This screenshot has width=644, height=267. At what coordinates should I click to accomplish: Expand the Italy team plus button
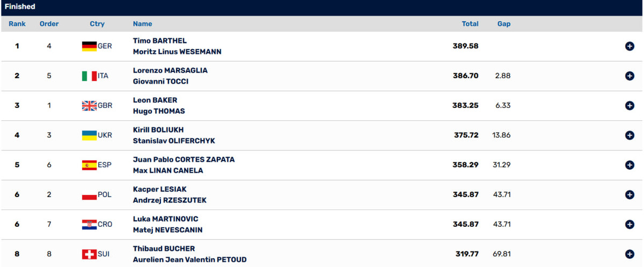pos(630,76)
